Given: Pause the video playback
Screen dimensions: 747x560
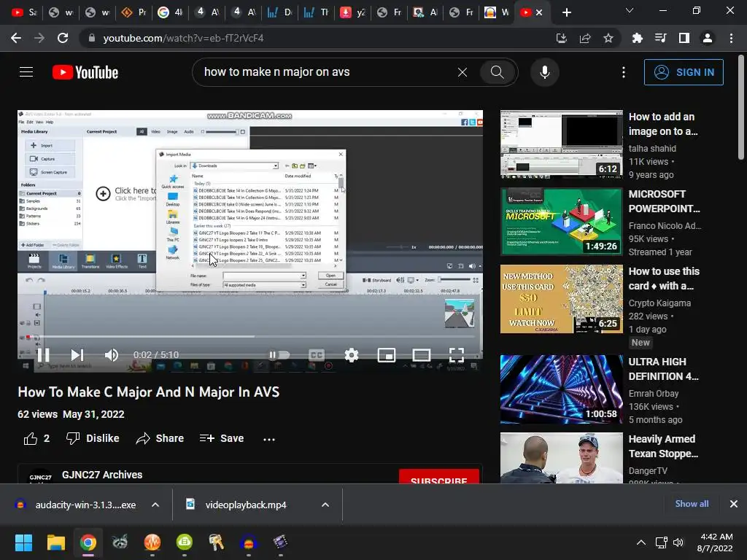Looking at the screenshot, I should 43,355.
